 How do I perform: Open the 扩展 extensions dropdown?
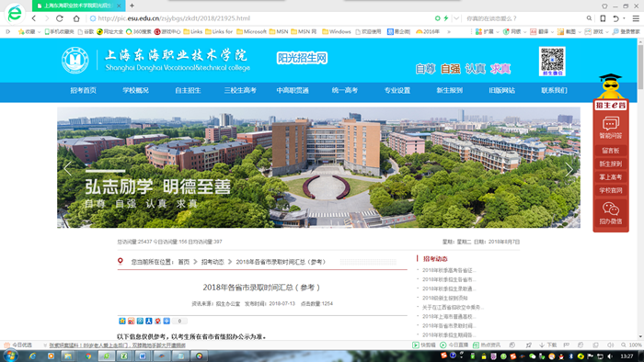point(487,31)
